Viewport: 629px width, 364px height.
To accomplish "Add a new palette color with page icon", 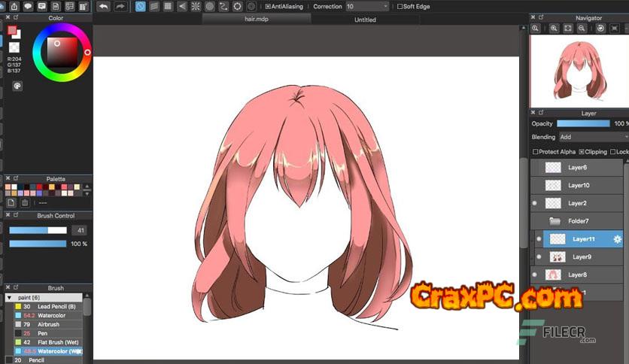I will (x=11, y=202).
